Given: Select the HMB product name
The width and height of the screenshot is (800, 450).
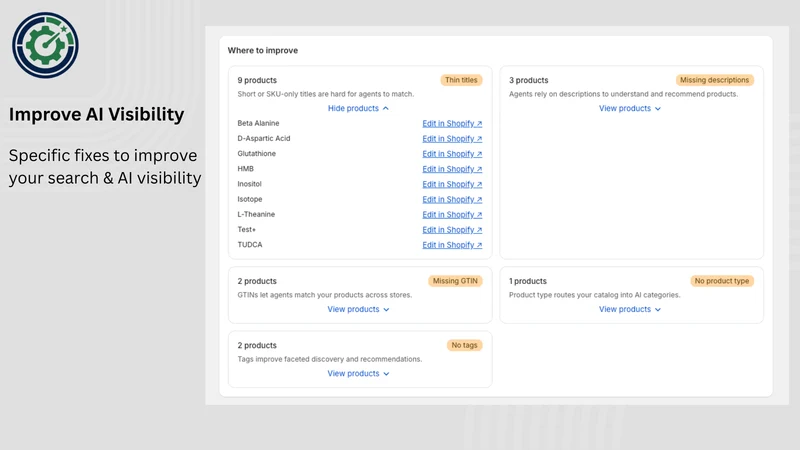Looking at the screenshot, I should 245,169.
